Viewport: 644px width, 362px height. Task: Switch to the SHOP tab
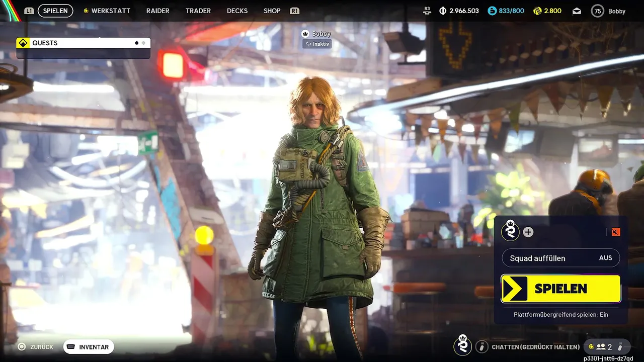click(x=272, y=11)
